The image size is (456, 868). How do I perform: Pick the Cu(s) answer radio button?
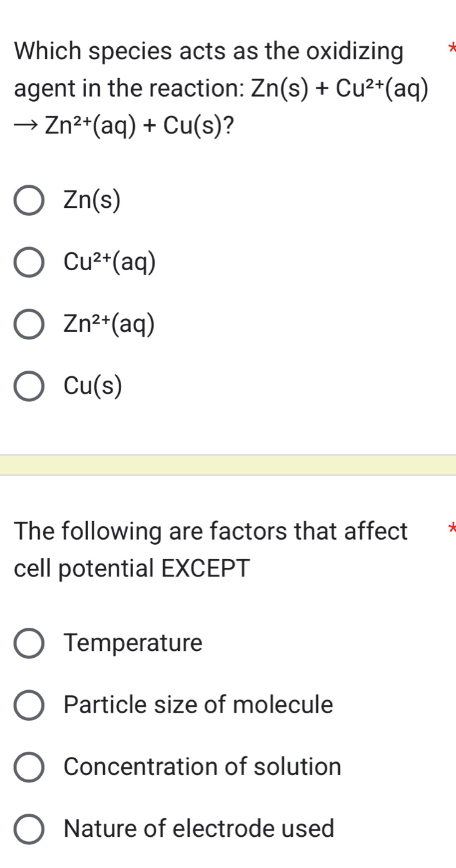29,387
